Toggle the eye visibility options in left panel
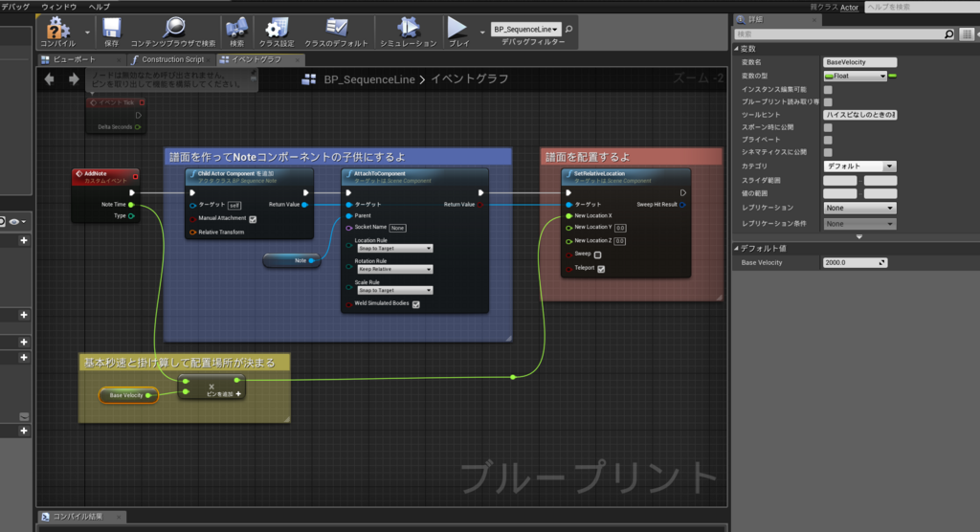 (15, 221)
